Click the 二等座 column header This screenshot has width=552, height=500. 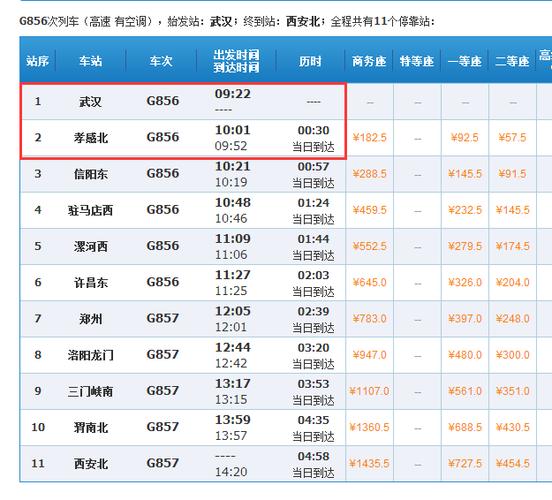click(512, 61)
